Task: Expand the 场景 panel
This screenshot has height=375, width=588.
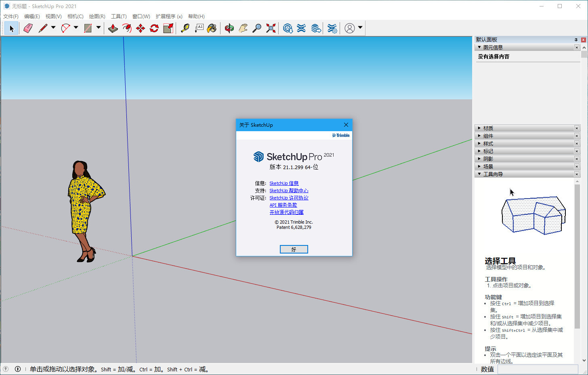Action: (479, 166)
